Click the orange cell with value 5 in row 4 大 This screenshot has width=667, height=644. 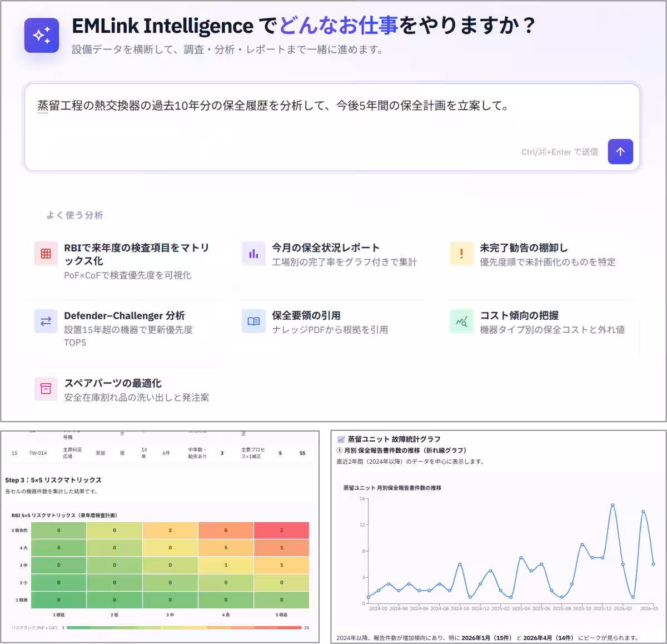click(x=226, y=548)
